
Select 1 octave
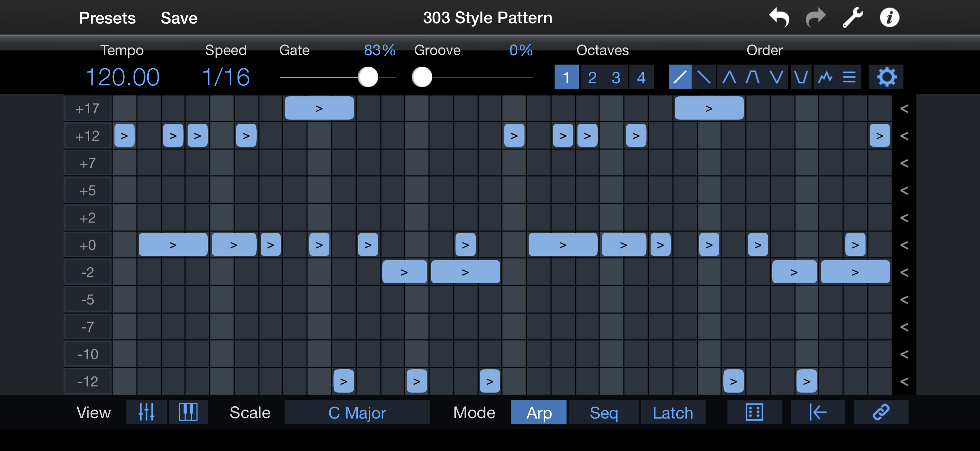pos(566,77)
